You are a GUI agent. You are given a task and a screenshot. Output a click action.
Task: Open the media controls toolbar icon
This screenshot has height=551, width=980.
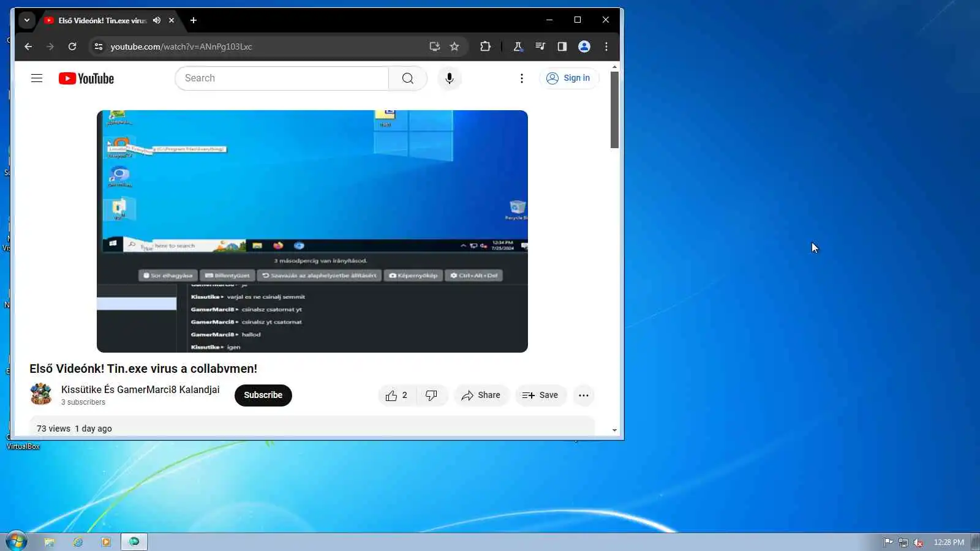540,47
